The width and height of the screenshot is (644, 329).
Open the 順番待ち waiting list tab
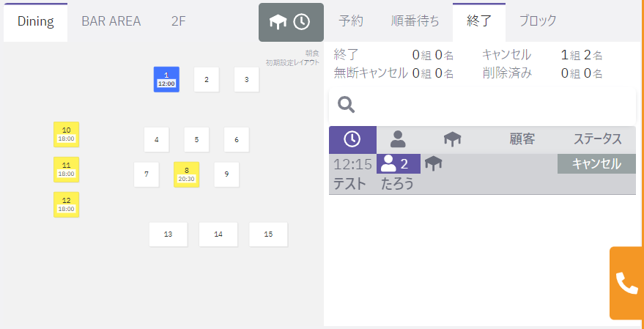[x=415, y=21]
